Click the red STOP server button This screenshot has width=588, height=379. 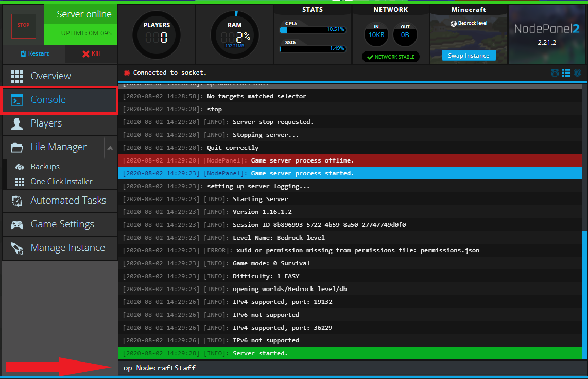click(23, 25)
